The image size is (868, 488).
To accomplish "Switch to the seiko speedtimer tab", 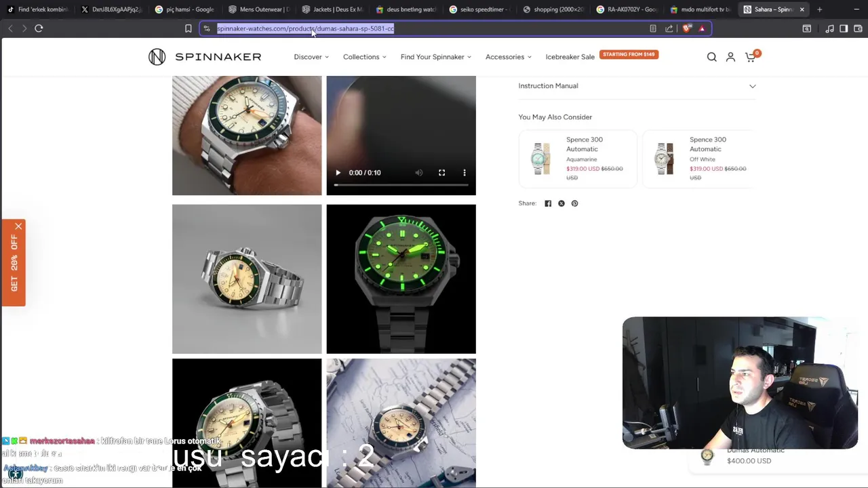I will click(479, 9).
